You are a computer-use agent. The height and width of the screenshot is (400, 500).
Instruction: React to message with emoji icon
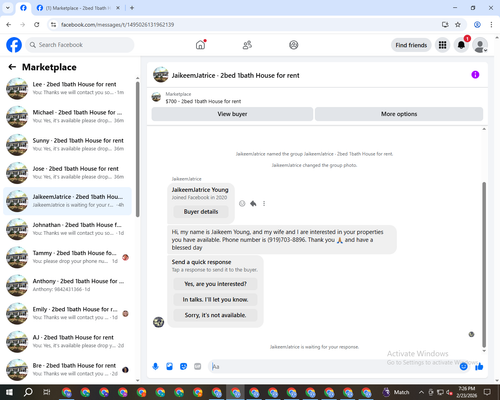[242, 203]
